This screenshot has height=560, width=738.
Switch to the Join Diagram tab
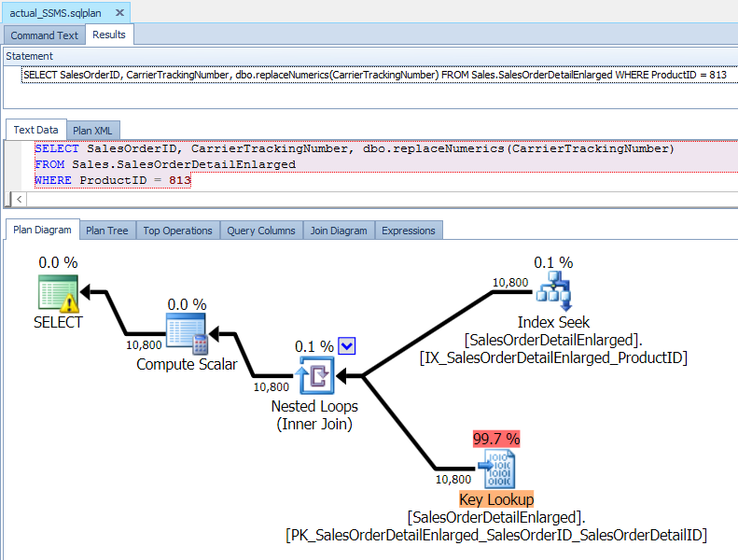(x=339, y=231)
